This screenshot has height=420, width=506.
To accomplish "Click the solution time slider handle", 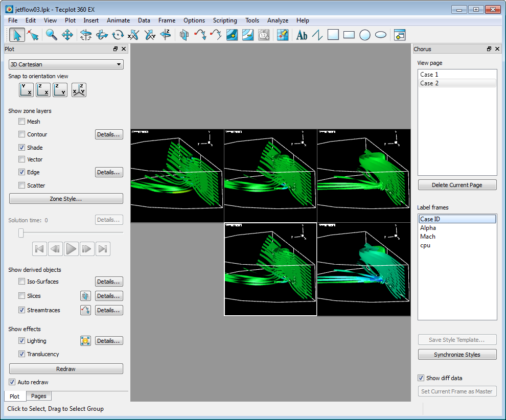I will [x=21, y=232].
